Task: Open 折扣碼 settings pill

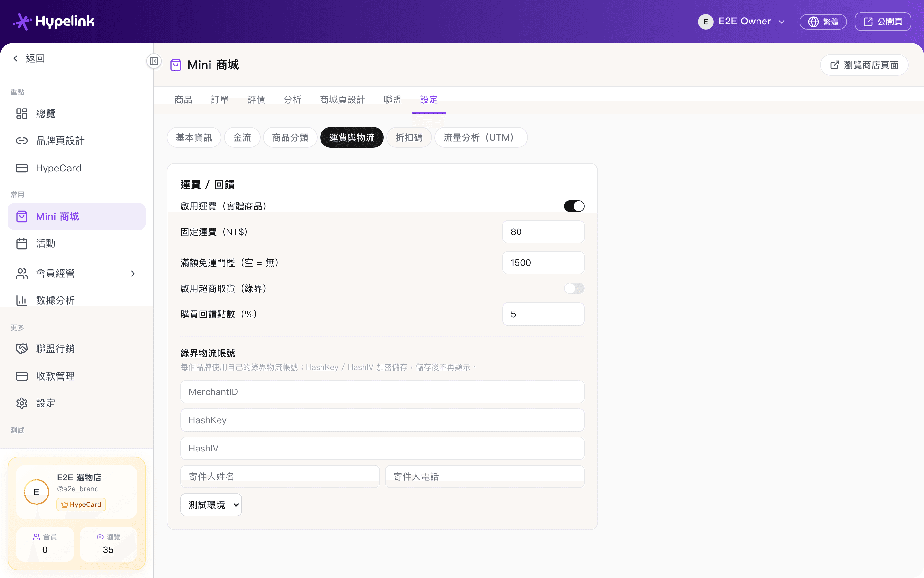Action: tap(409, 138)
